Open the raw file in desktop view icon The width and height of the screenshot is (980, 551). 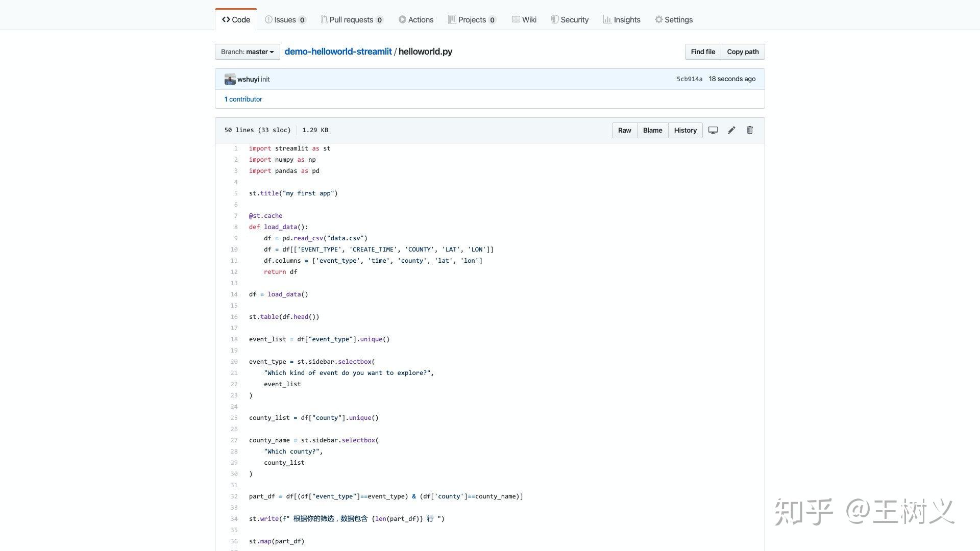click(713, 130)
